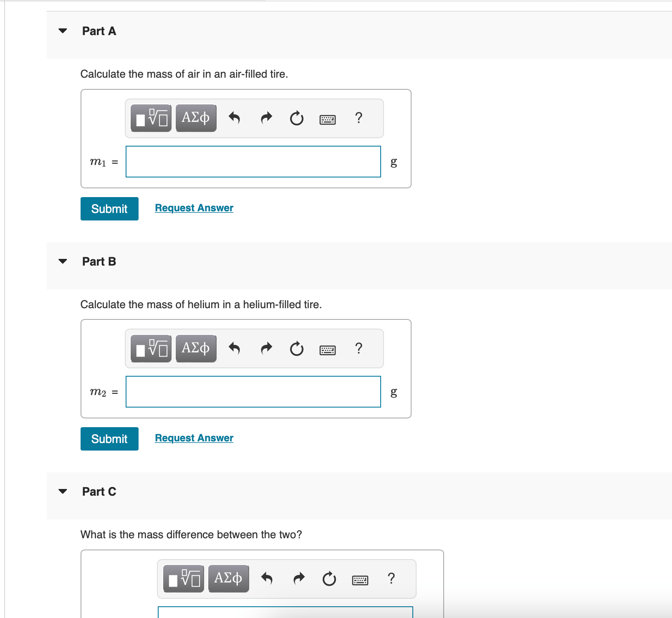Collapse the Part B section

pyautogui.click(x=63, y=261)
